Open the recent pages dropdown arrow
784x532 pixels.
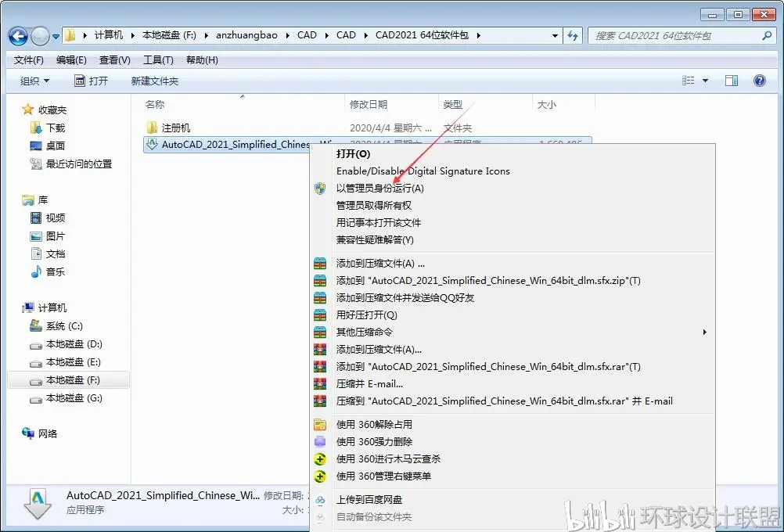(x=56, y=36)
